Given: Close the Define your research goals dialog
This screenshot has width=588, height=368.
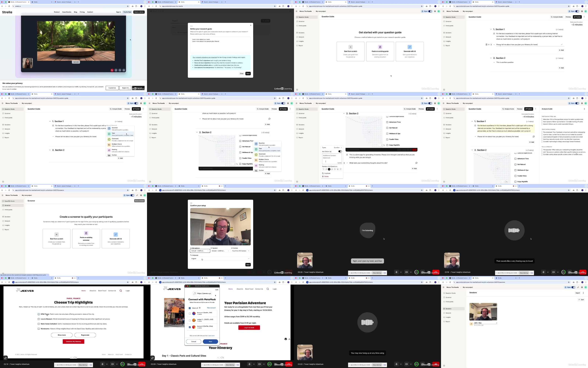Looking at the screenshot, I should pos(251,25).
